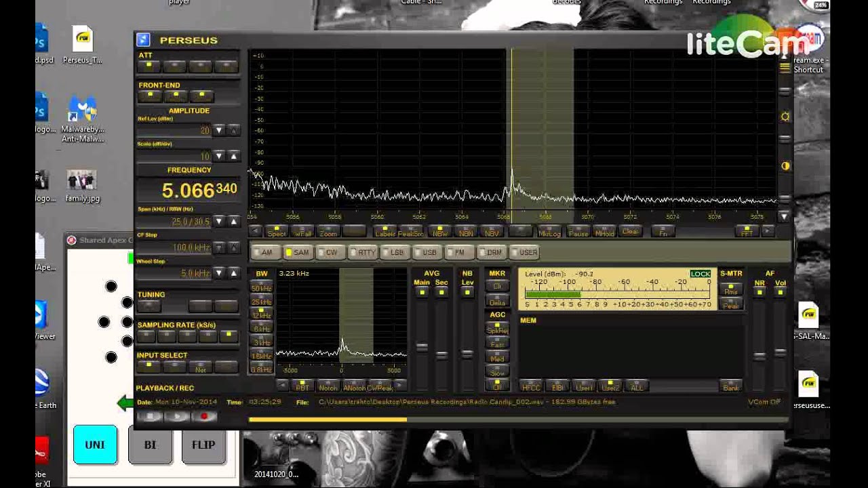Enable DRM mode
This screenshot has width=868, height=488.
491,252
